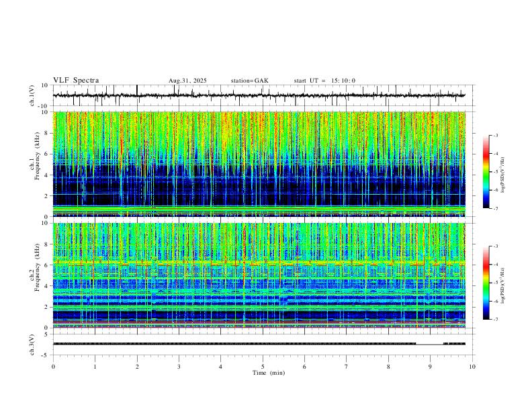Click the ch.2 colorbar label log(PSD)(V²/Hz)
Viewport: 532px width, 411px height.
[x=502, y=285]
